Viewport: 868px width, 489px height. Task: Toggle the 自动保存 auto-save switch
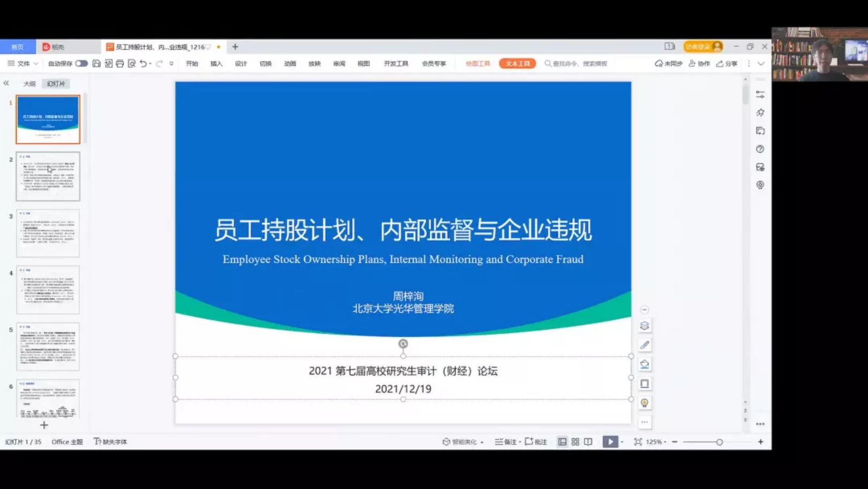81,63
